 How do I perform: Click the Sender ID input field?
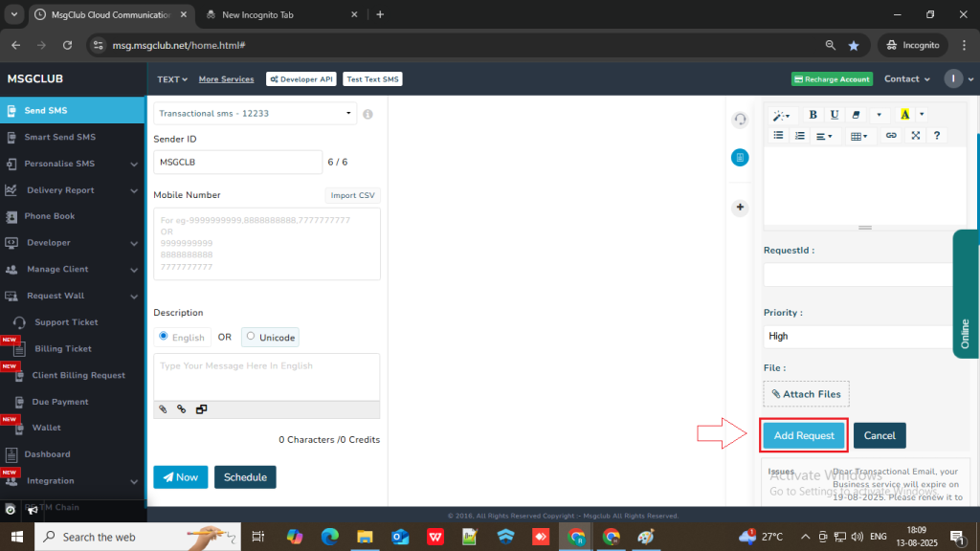237,162
